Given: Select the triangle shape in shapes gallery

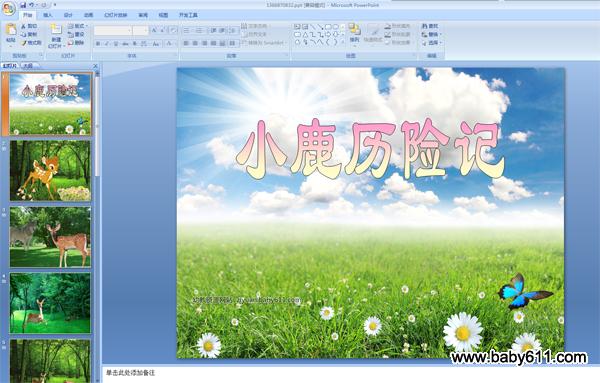Looking at the screenshot, I should 305,34.
